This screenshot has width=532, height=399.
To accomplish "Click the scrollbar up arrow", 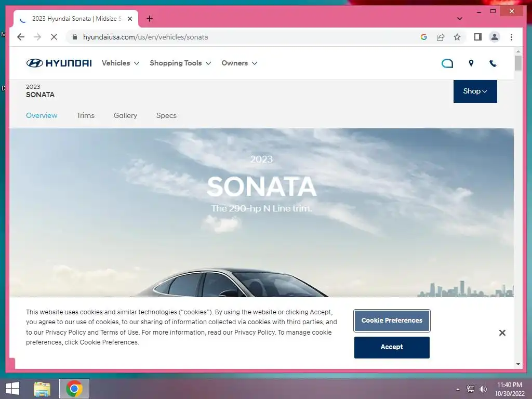I will tap(518, 51).
